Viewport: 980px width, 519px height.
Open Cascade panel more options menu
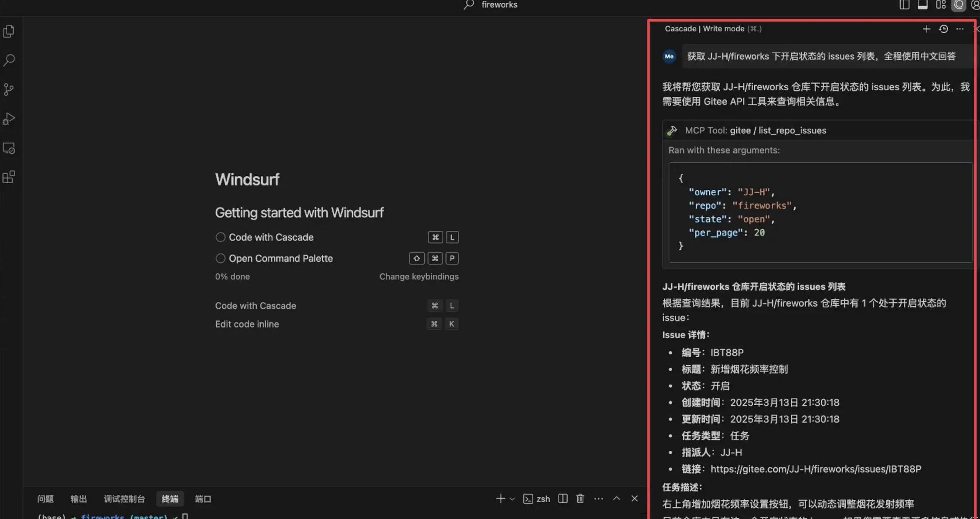pyautogui.click(x=960, y=29)
